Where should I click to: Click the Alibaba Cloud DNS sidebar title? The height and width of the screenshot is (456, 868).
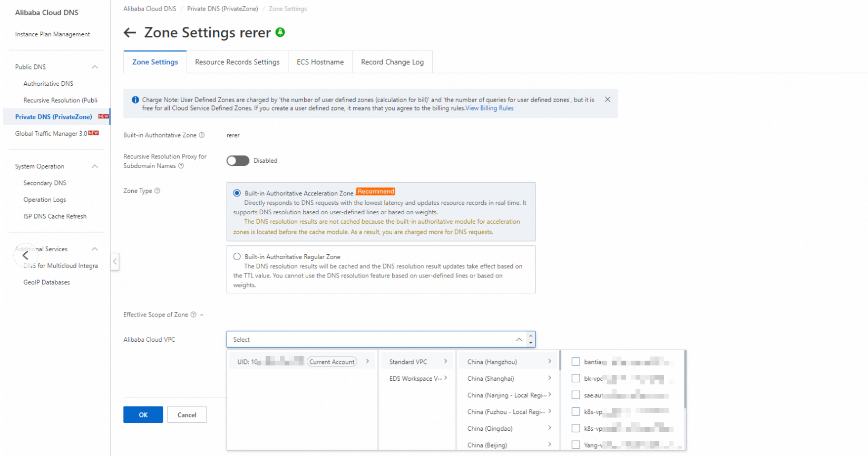[46, 13]
